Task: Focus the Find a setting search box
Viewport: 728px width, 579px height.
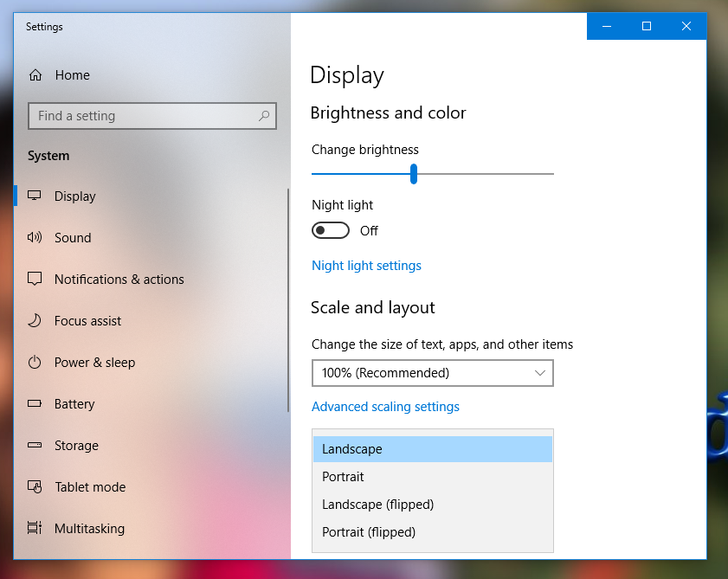Action: coord(152,116)
